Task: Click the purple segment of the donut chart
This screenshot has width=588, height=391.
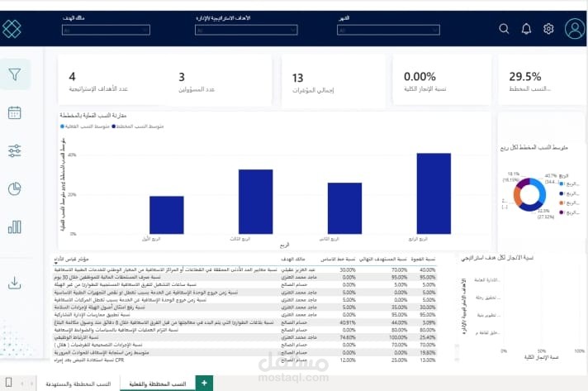Action: pyautogui.click(x=523, y=183)
